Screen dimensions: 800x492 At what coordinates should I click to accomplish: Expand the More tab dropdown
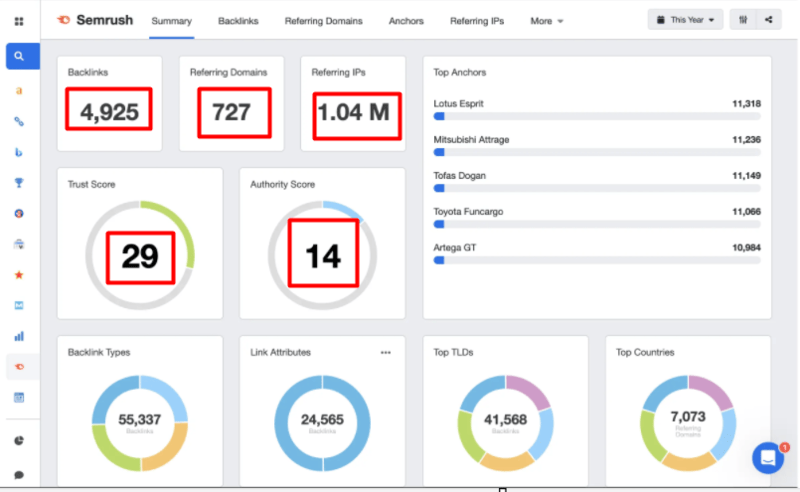(546, 21)
